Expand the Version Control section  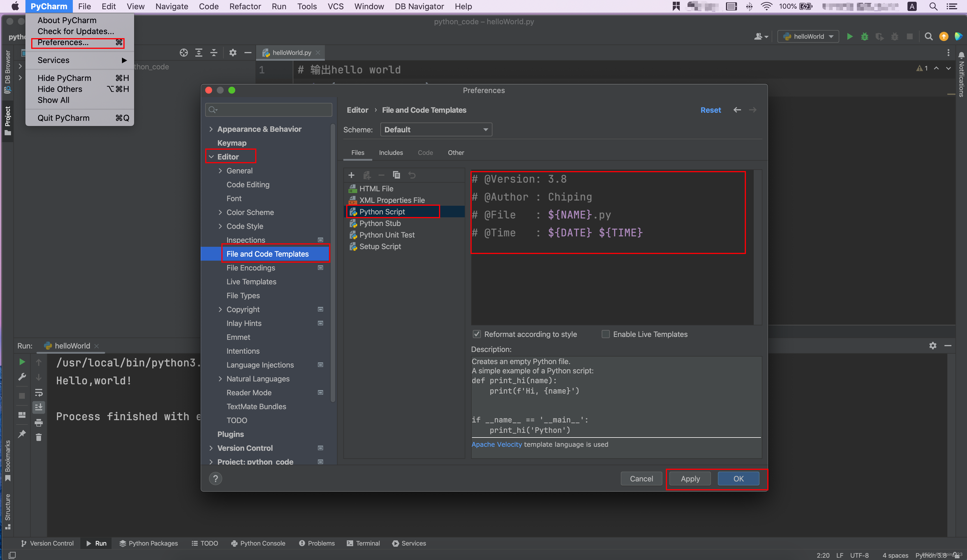click(211, 448)
